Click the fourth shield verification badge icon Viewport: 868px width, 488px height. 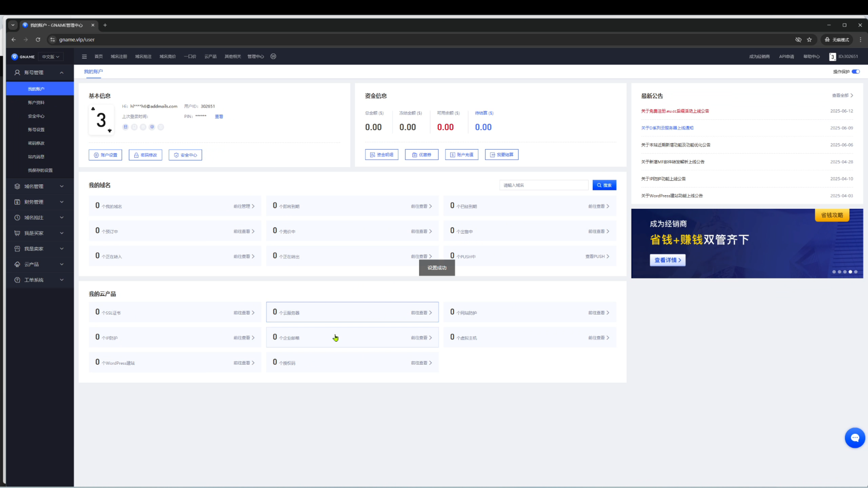coord(152,127)
